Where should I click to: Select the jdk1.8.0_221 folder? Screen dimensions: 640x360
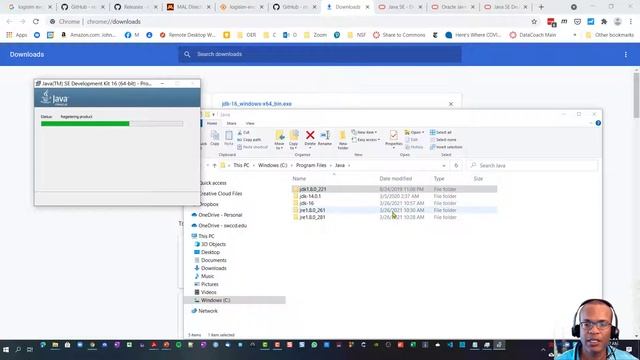point(313,189)
